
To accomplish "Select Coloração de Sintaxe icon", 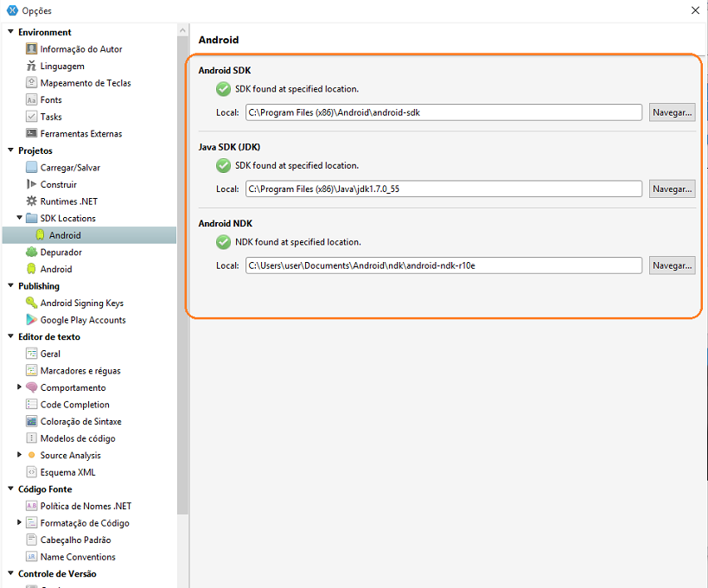I will point(31,421).
